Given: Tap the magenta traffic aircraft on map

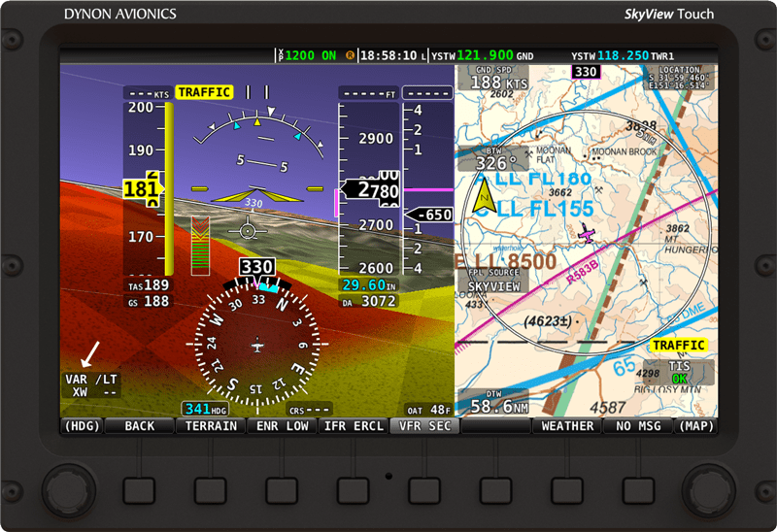Looking at the screenshot, I should tap(587, 233).
